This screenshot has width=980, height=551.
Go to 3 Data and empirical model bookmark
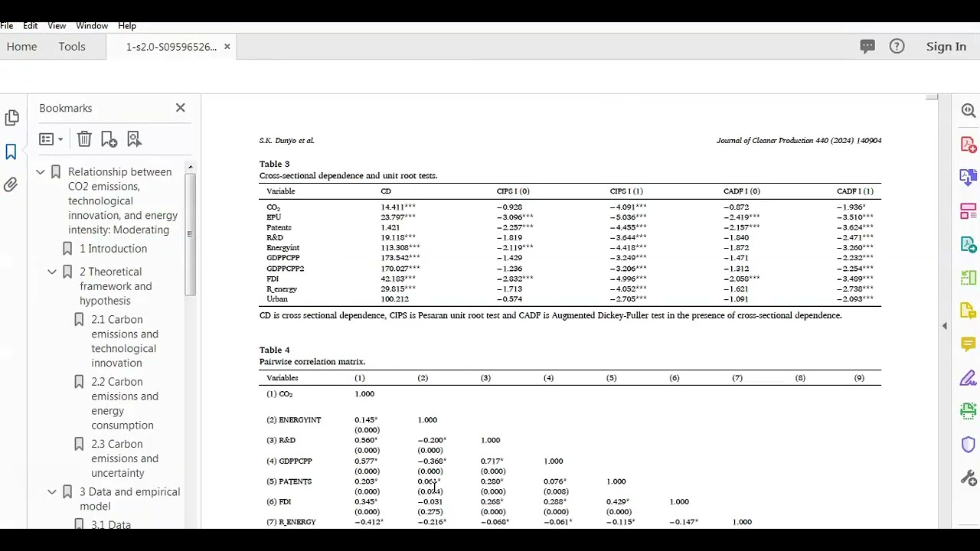(129, 499)
